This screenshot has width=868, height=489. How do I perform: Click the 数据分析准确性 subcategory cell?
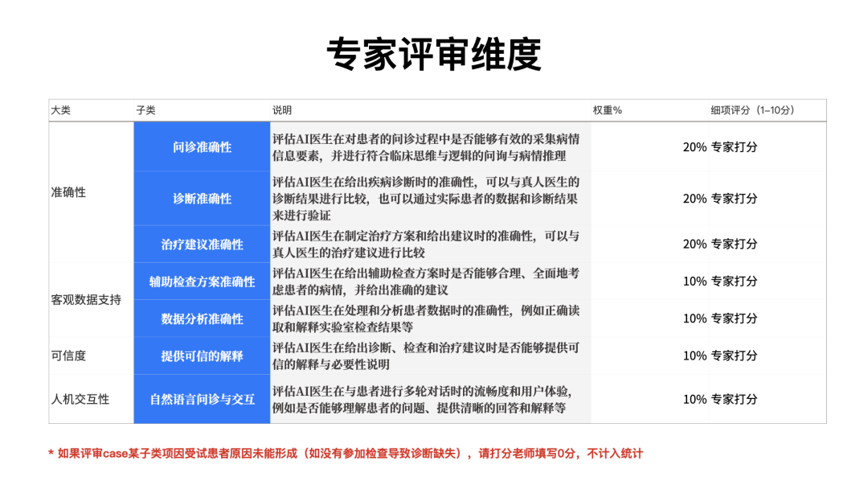(x=202, y=319)
